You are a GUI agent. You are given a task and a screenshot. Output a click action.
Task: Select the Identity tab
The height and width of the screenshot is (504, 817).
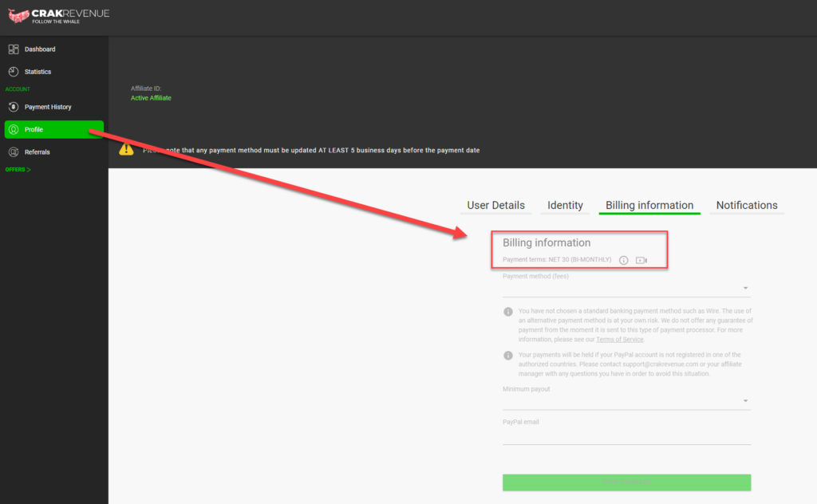coord(565,205)
